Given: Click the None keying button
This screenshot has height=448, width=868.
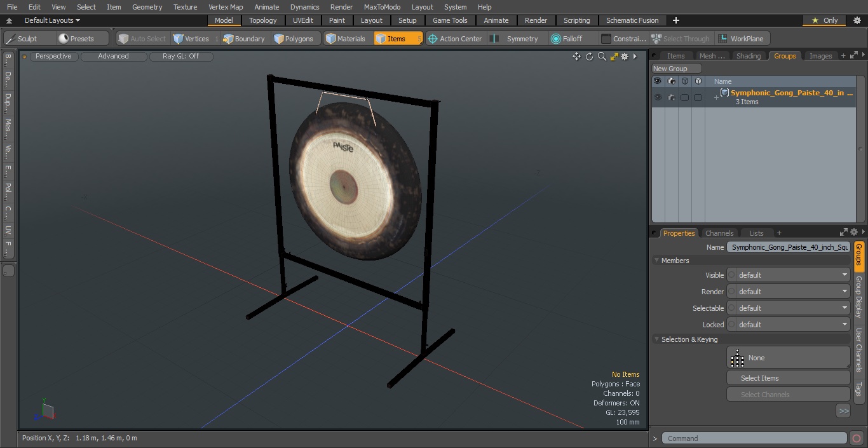Looking at the screenshot, I should (x=788, y=358).
